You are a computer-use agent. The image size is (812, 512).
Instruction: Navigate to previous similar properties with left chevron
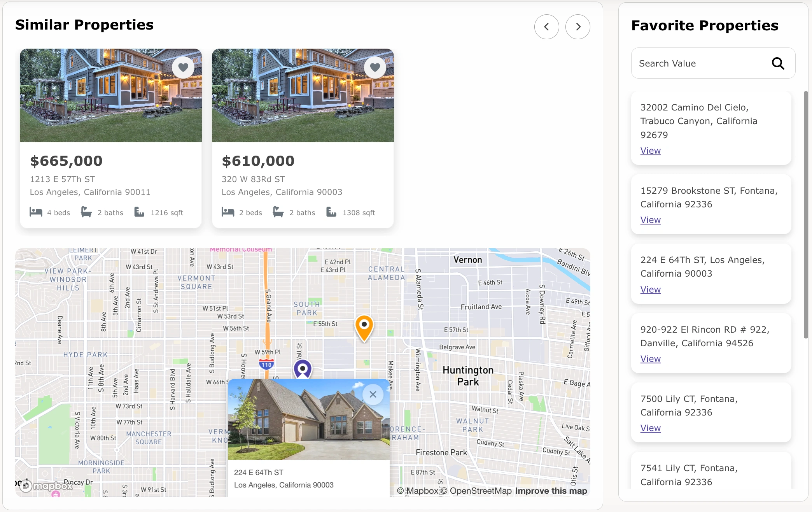tap(547, 26)
